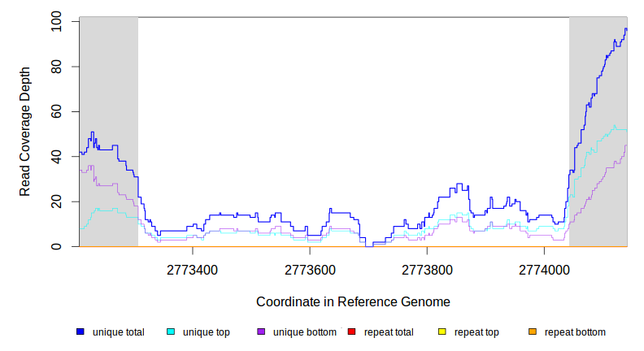Select the 'repeat top' legend label
This screenshot has height=351, width=644.
(476, 332)
